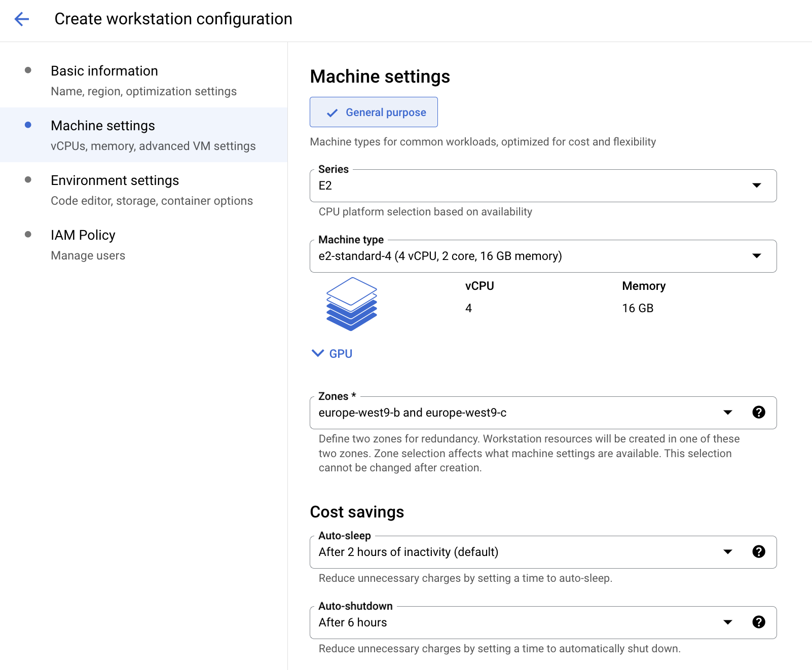Screen dimensions: 812x670
Task: Expand the GPU section
Action: coord(333,354)
